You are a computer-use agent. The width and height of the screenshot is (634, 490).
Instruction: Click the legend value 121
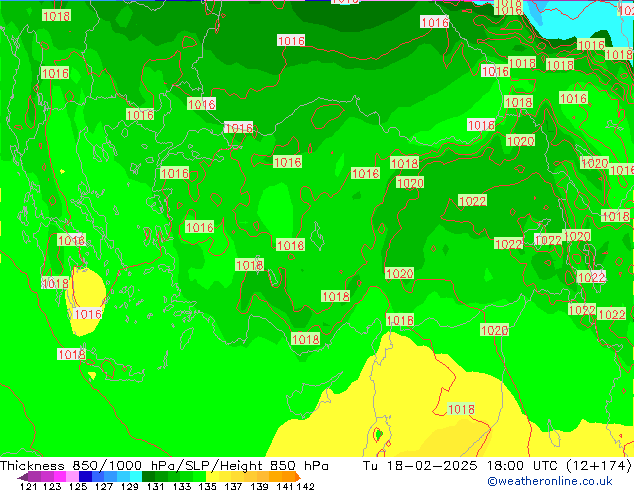click(28, 486)
